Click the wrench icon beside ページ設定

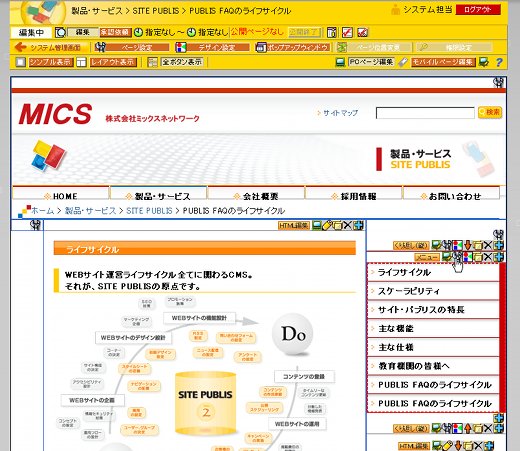100,47
